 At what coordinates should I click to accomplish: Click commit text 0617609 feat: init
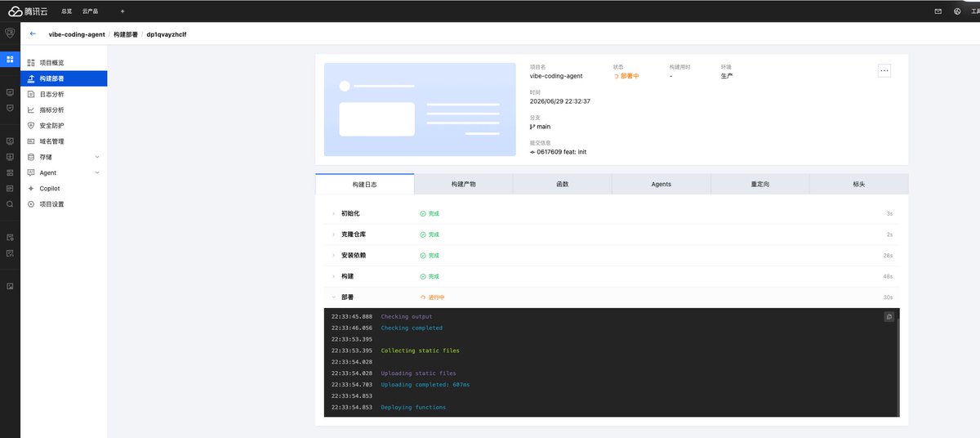(x=562, y=152)
